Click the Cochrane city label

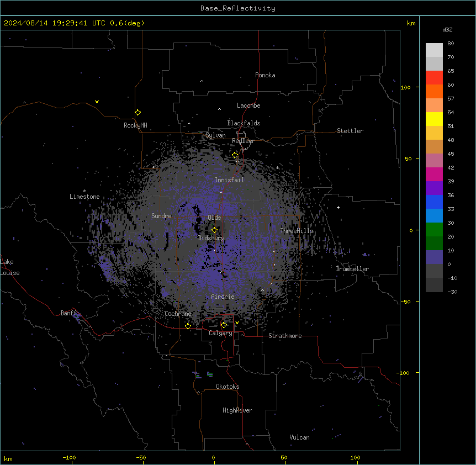click(x=178, y=314)
